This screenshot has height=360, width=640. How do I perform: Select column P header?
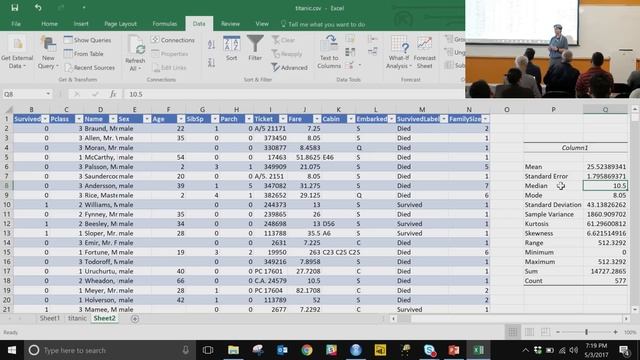click(x=553, y=109)
